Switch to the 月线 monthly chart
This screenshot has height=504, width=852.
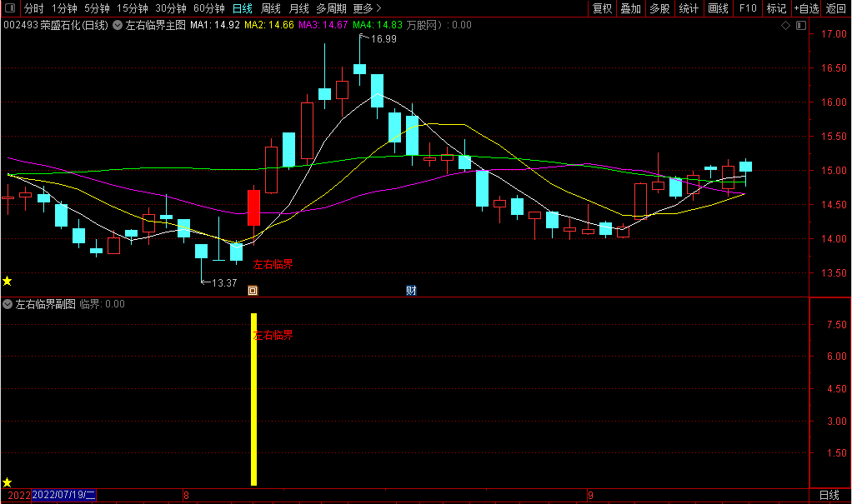coord(298,8)
